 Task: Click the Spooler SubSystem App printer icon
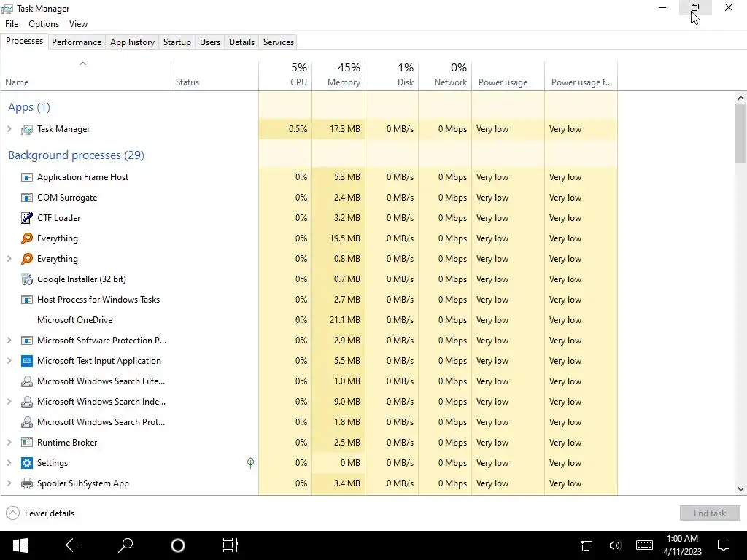pyautogui.click(x=27, y=483)
